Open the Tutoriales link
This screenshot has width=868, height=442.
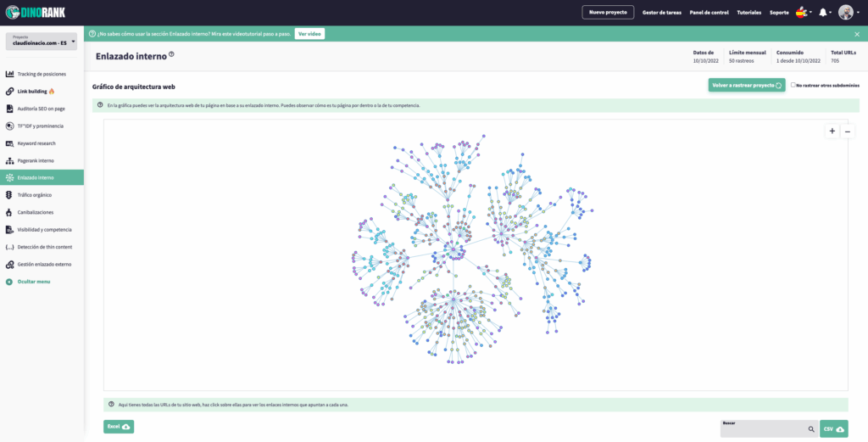[749, 12]
